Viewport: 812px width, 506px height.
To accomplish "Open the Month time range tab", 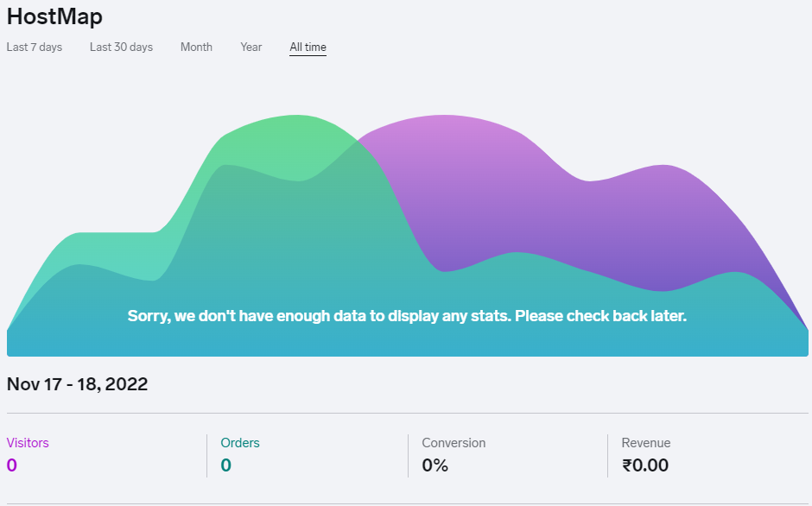I will (x=196, y=47).
